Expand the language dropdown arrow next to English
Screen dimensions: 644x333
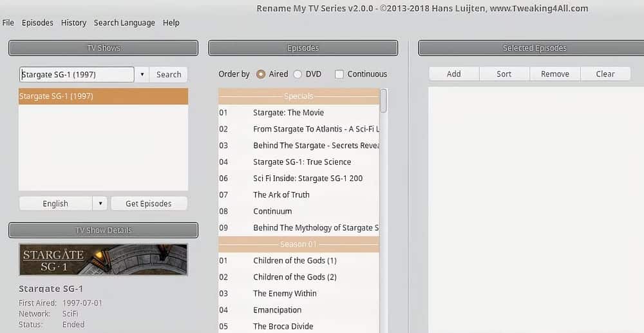coord(100,204)
